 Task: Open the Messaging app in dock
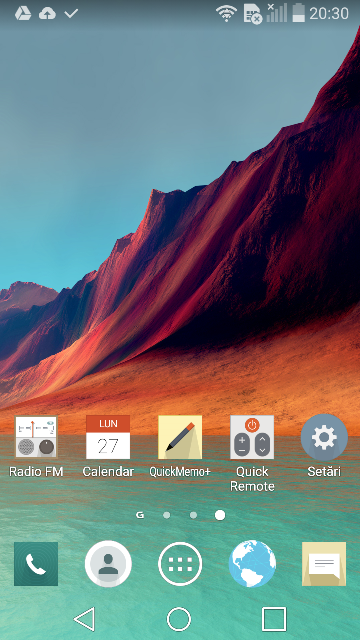coord(324,564)
